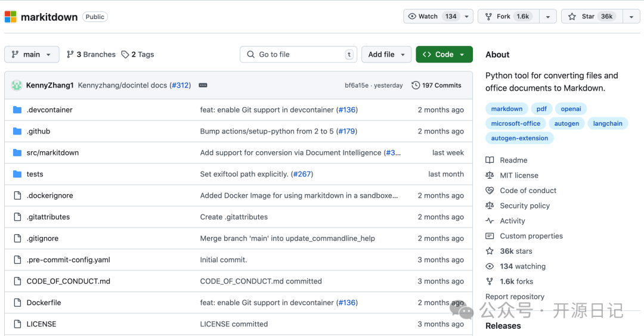Click the star icon beside 36k stars
The height and width of the screenshot is (336, 644).
(x=490, y=251)
